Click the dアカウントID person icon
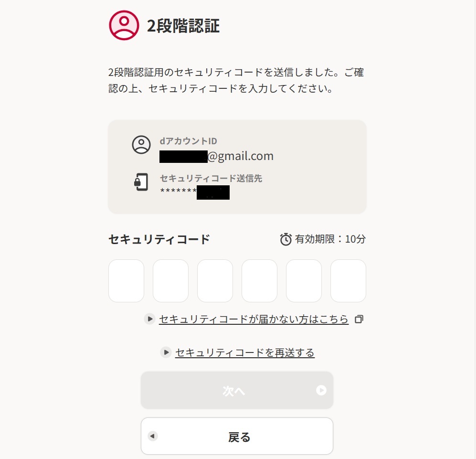Screen dimensions: 476x459 [141, 145]
